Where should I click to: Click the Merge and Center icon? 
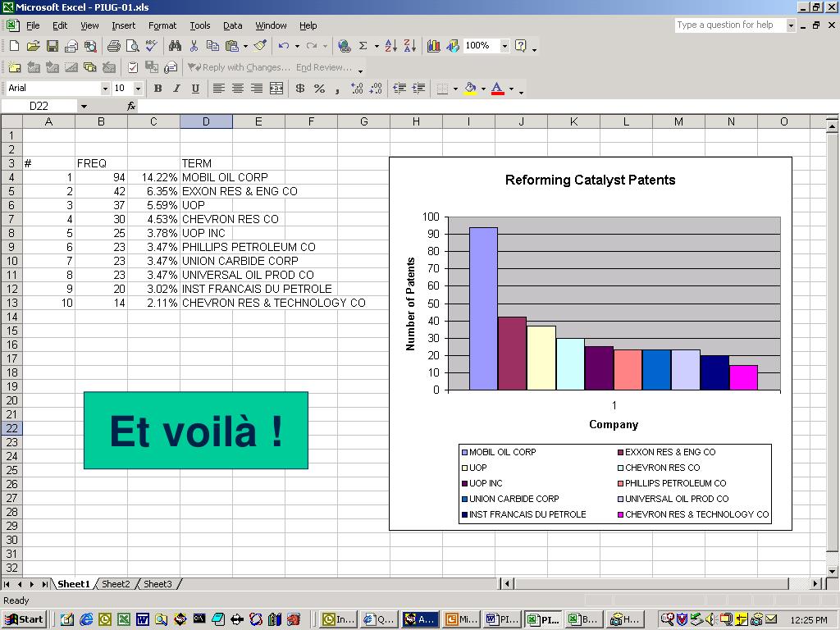click(276, 89)
